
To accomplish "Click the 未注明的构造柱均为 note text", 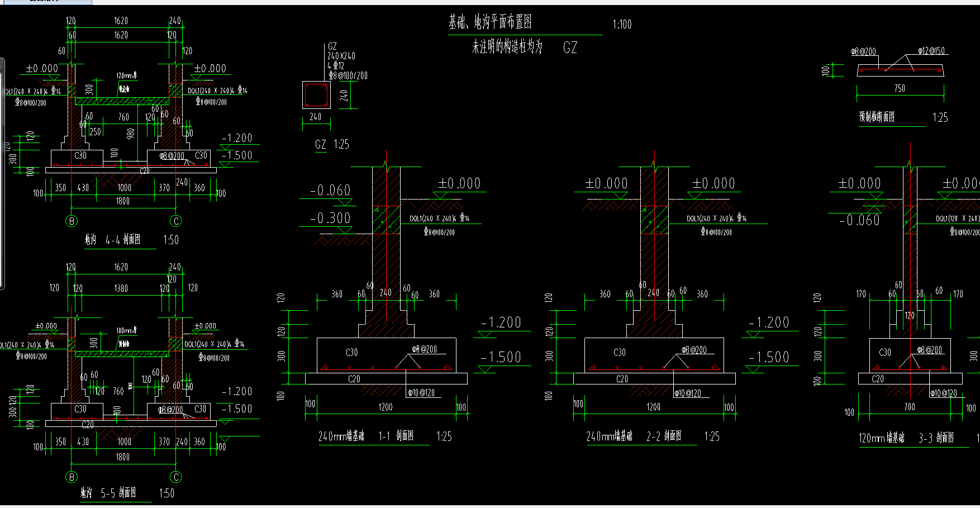I will 507,47.
